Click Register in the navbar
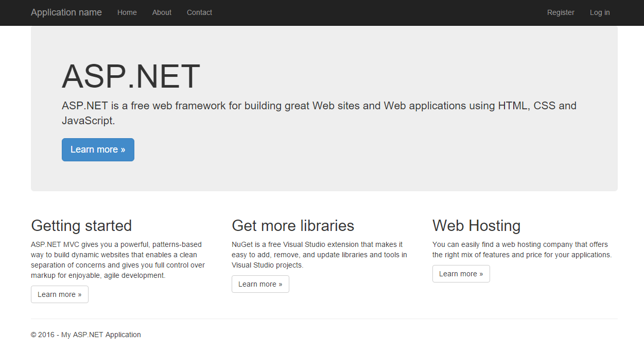644x349 pixels. [561, 12]
